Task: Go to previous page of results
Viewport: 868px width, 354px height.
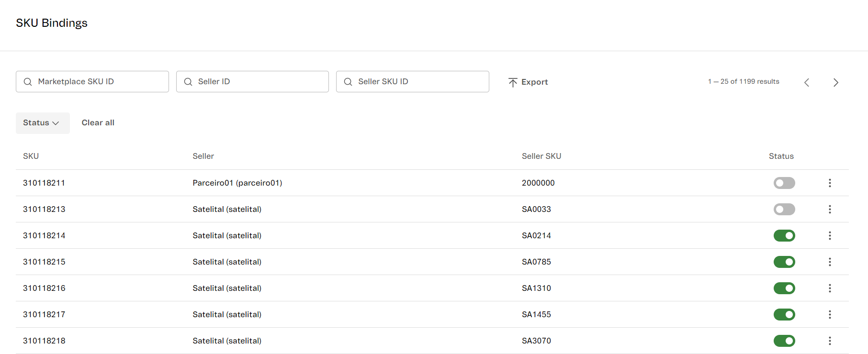Action: point(807,82)
